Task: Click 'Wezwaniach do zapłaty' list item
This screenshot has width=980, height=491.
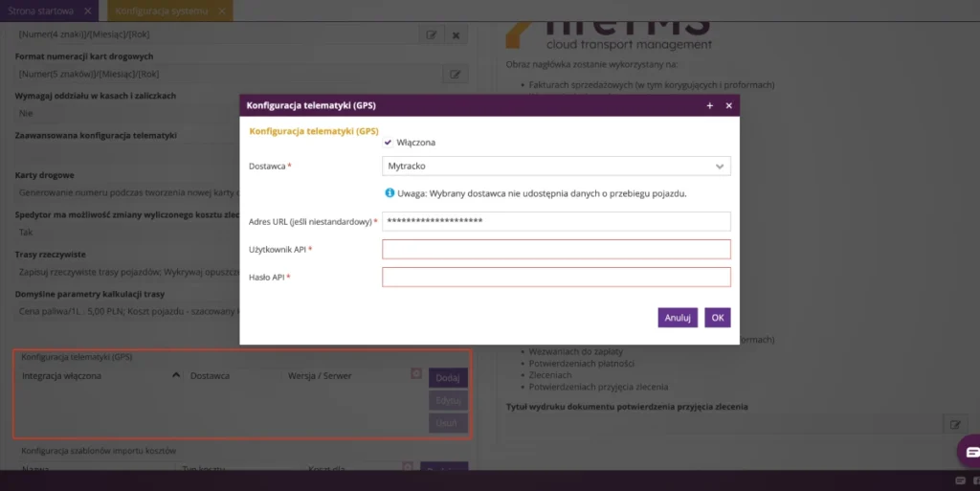Action: [x=575, y=351]
